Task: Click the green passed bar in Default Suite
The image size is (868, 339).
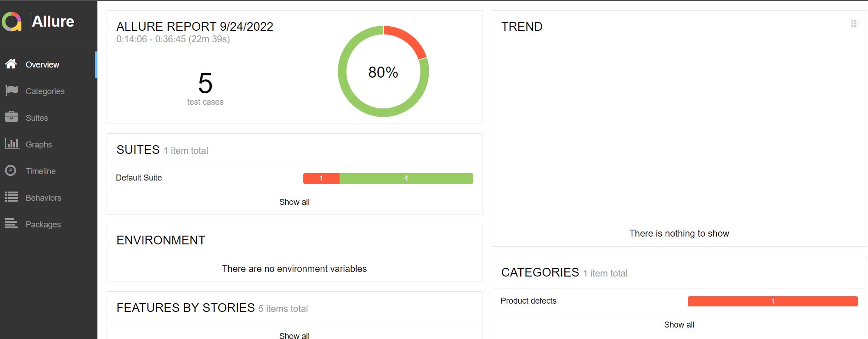Action: pyautogui.click(x=406, y=178)
